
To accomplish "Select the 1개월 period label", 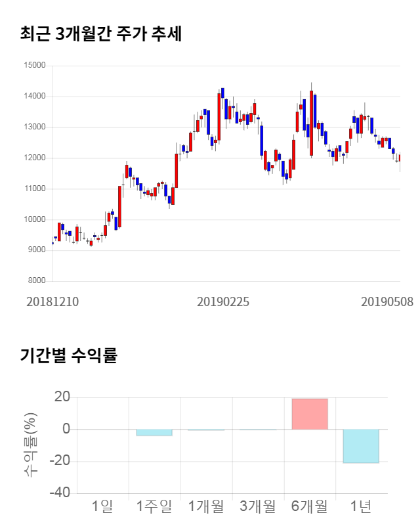I will click(205, 506).
